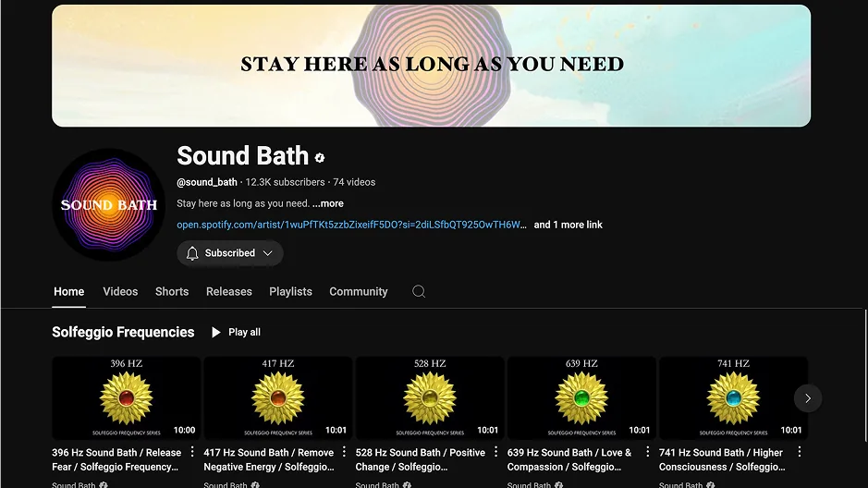
Task: Click the 10:01 duration badge on 741 HZ
Action: coord(791,430)
